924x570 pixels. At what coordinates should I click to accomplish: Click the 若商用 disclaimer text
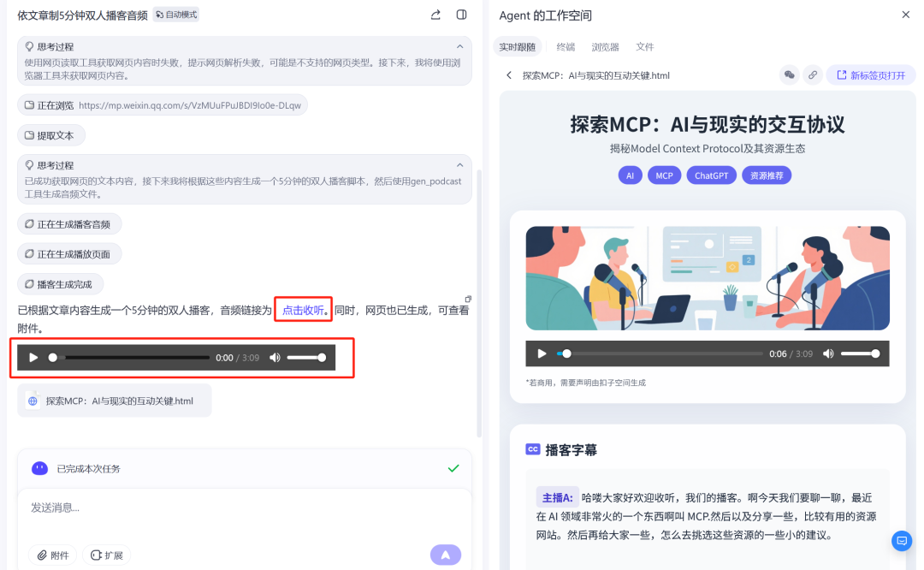tap(587, 383)
